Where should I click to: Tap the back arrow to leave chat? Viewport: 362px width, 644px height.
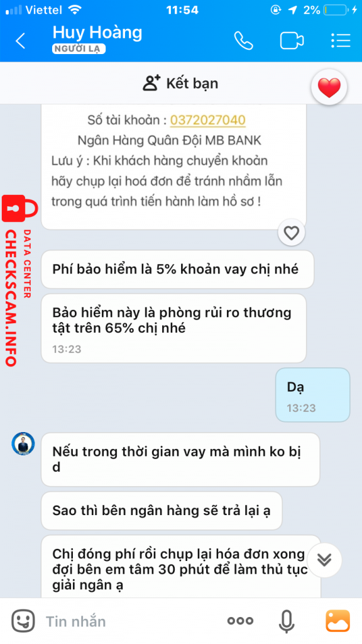click(x=20, y=41)
